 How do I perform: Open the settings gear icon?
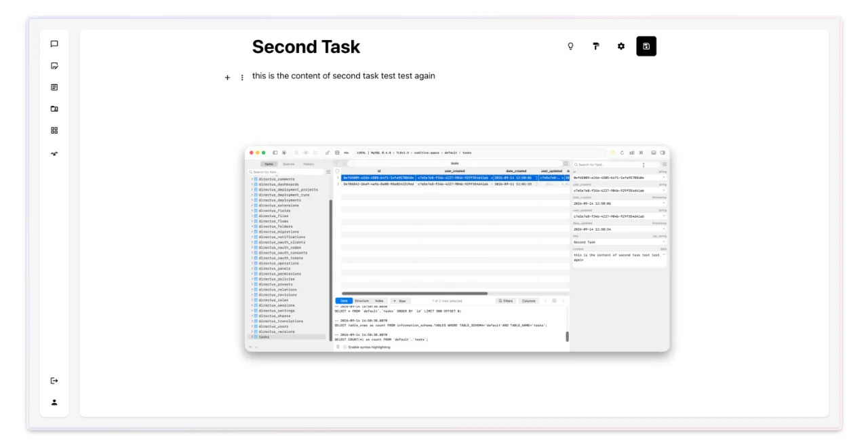[x=621, y=46]
